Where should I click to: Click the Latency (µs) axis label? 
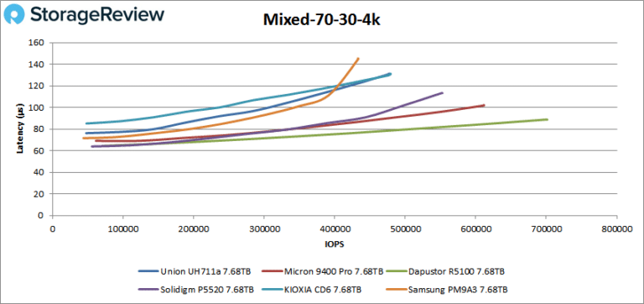coord(19,128)
